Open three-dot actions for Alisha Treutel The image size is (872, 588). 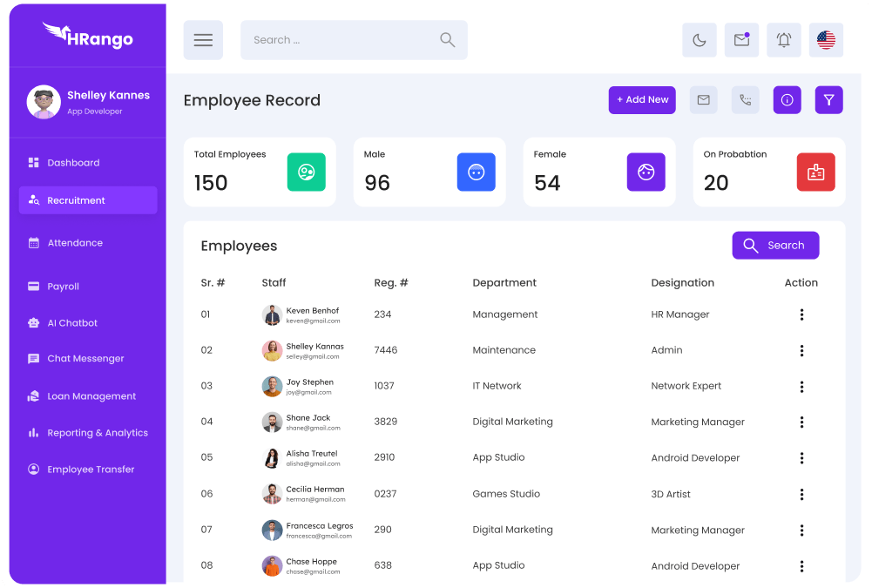[801, 458]
